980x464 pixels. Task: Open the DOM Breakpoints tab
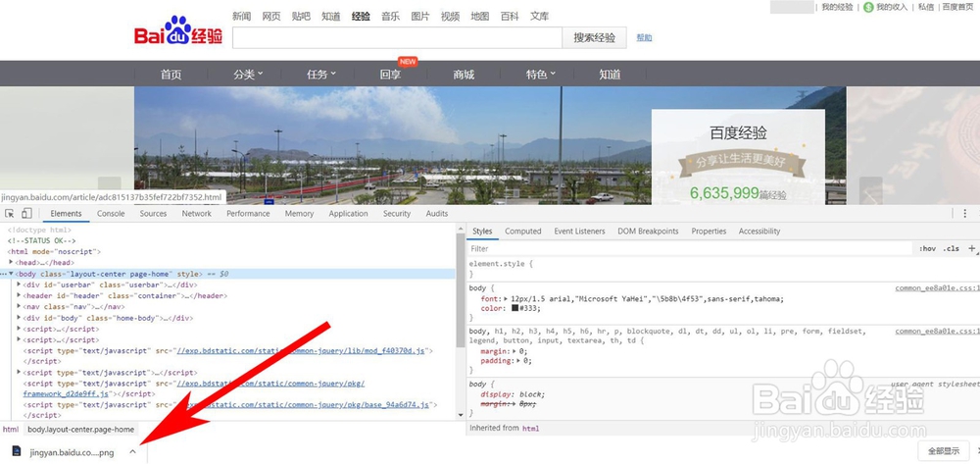click(x=648, y=232)
